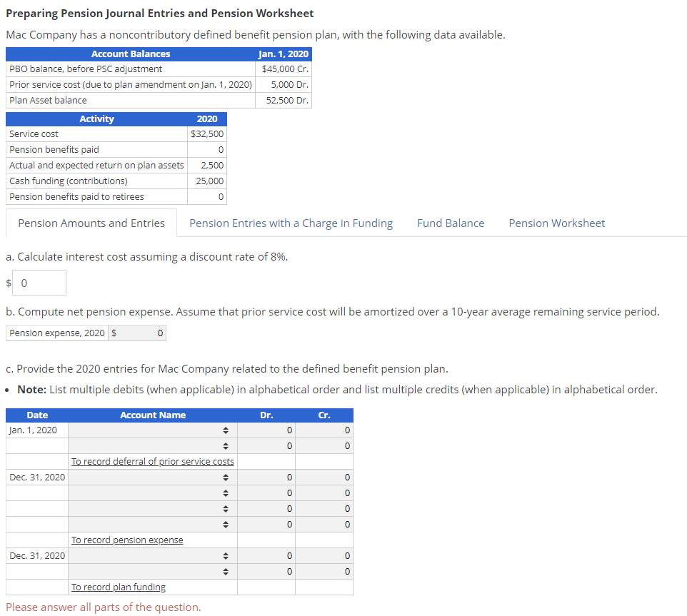
Task: Open the Fund Balance tab
Action: click(450, 223)
